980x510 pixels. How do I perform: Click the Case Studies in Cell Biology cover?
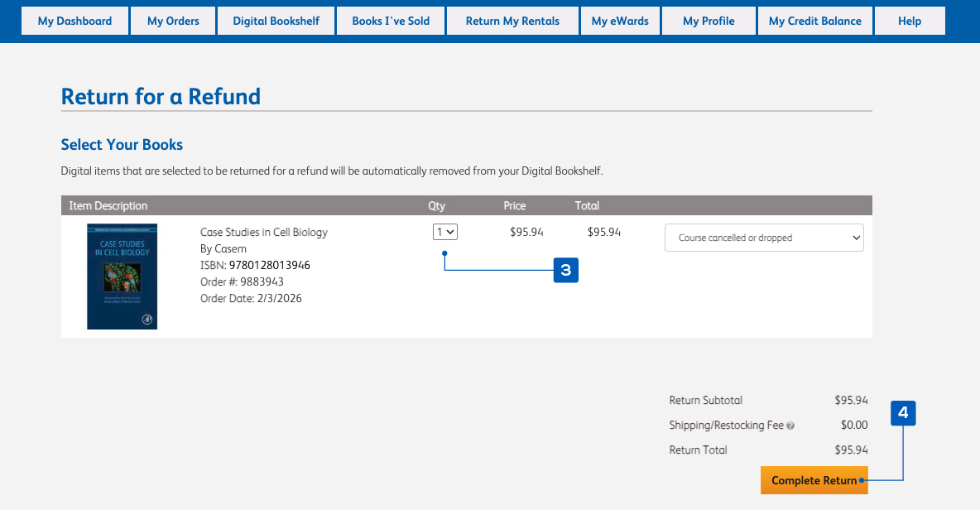[x=122, y=277]
